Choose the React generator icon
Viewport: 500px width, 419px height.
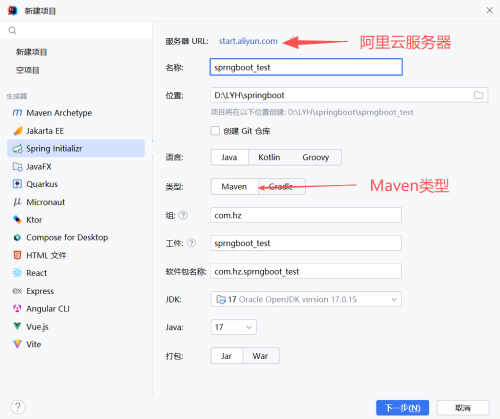(17, 273)
